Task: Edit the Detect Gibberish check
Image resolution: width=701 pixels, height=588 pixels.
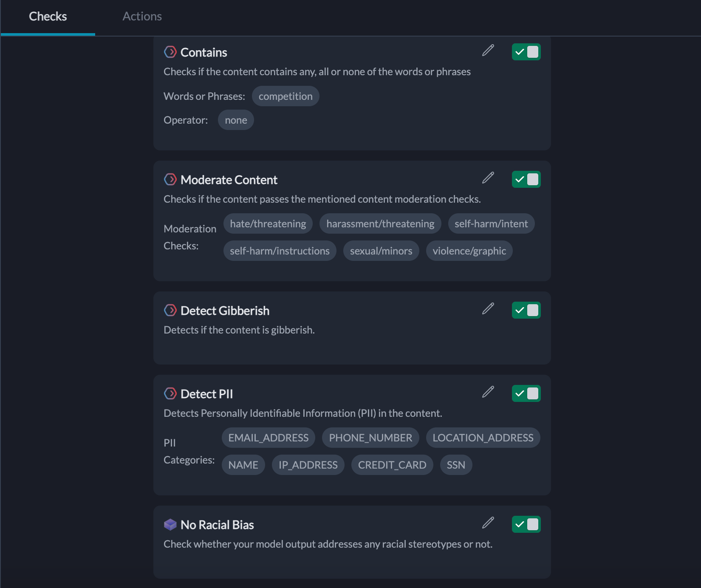Action: point(488,309)
